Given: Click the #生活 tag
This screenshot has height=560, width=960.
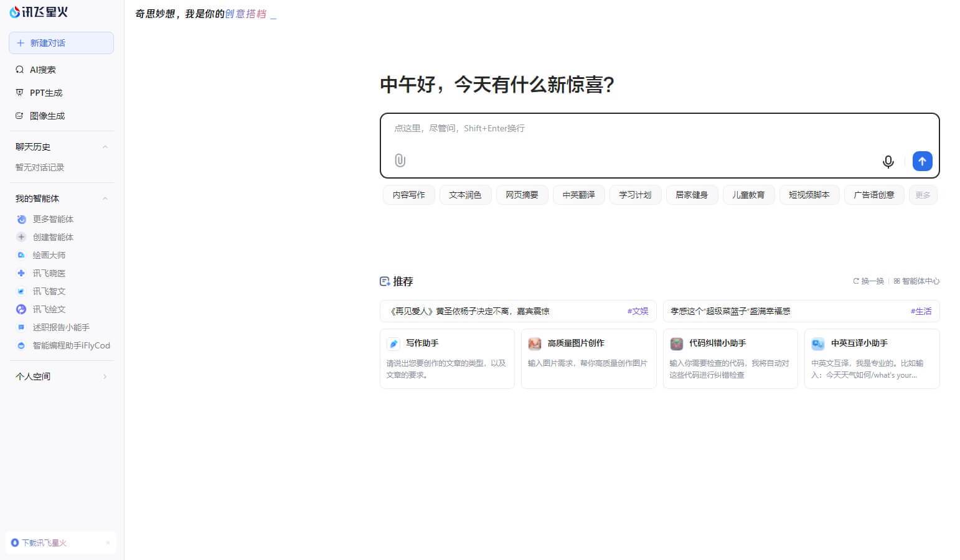Looking at the screenshot, I should coord(921,311).
